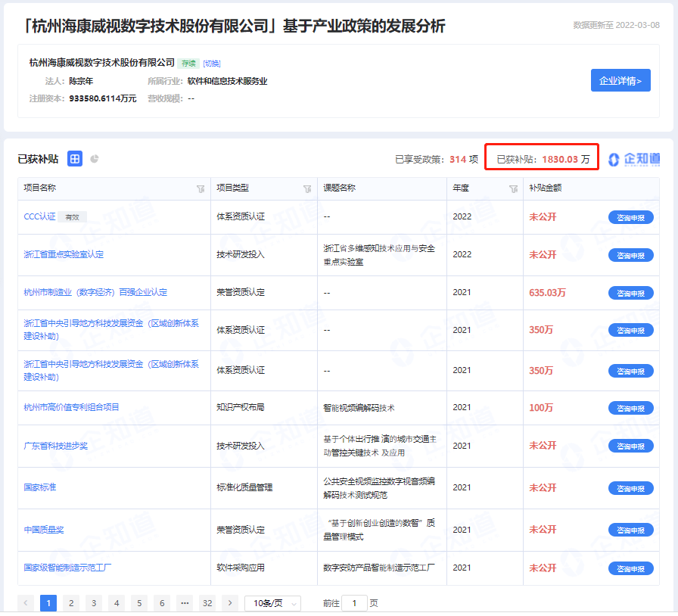Open CCC认证 project link
678x616 pixels.
(x=40, y=216)
